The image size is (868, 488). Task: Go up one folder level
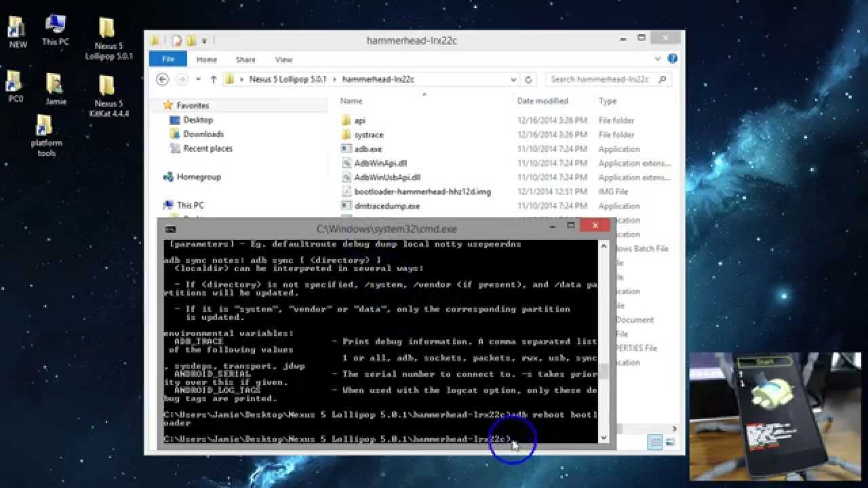213,79
